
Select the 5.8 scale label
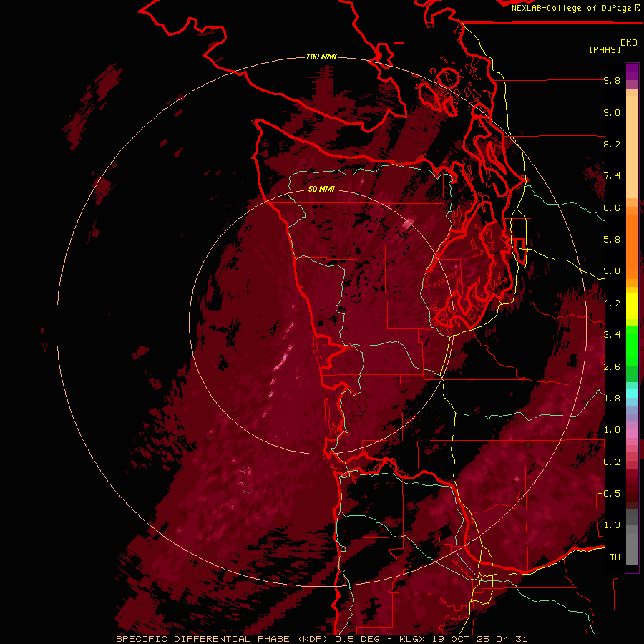tap(612, 240)
